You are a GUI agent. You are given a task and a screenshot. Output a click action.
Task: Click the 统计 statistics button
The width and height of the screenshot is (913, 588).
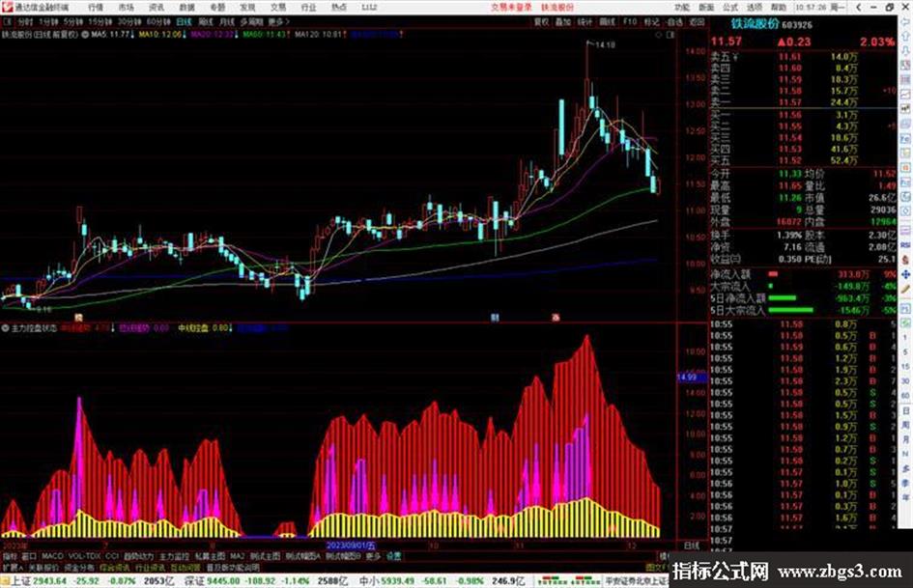[585, 21]
